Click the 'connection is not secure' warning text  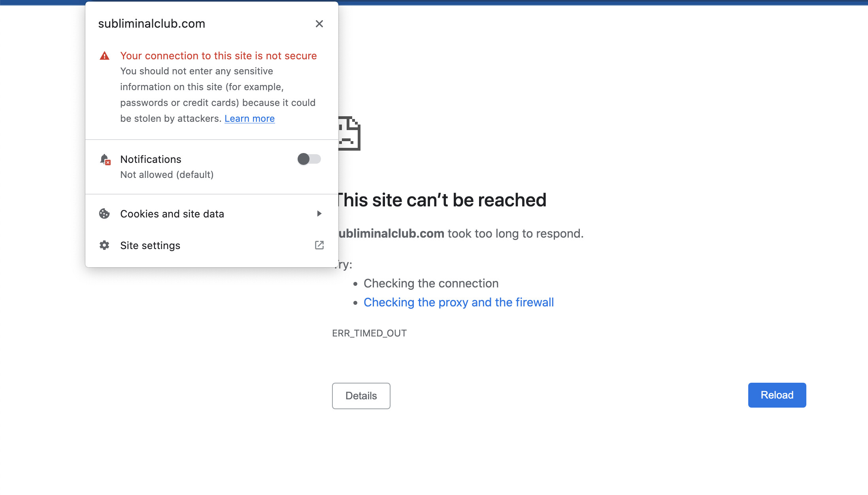pyautogui.click(x=218, y=56)
